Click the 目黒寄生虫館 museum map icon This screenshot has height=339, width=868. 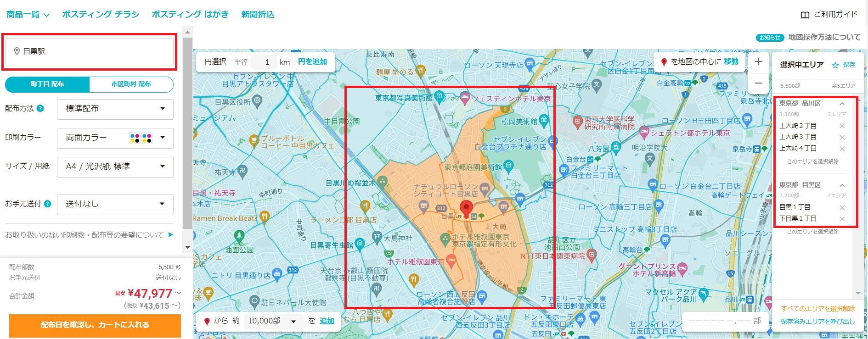(360, 243)
